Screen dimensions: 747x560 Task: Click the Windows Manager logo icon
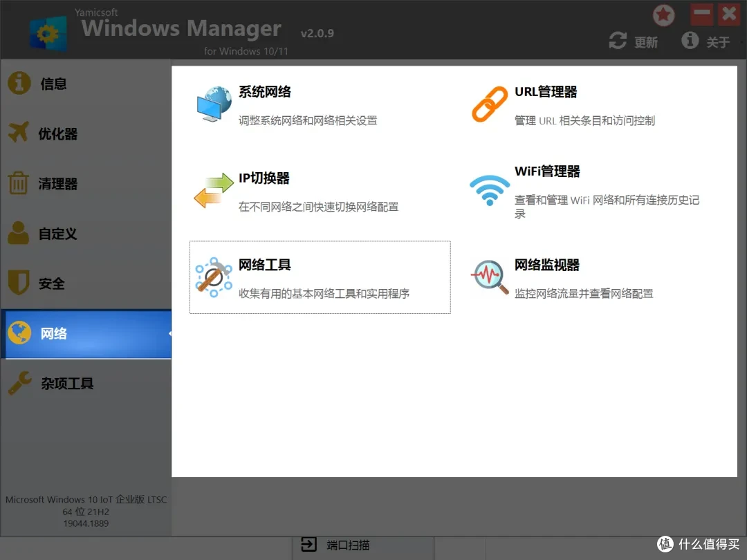(x=48, y=33)
